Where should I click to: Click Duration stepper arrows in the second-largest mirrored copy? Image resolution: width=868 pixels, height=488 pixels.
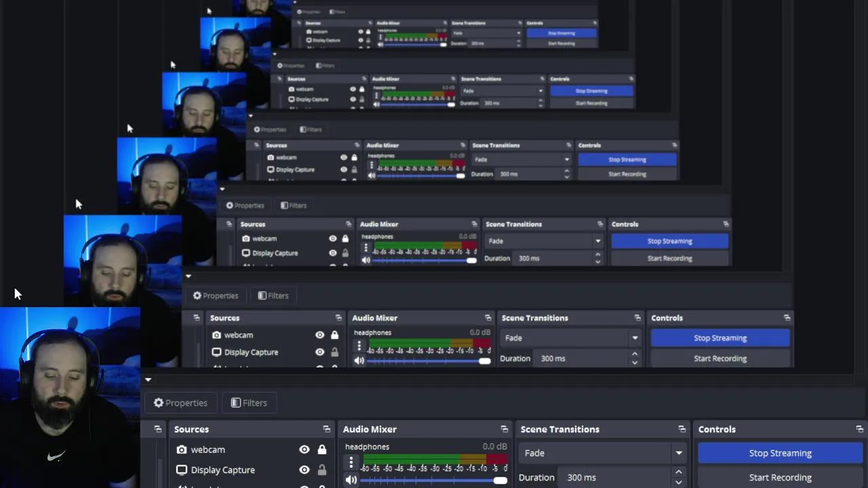(x=635, y=358)
